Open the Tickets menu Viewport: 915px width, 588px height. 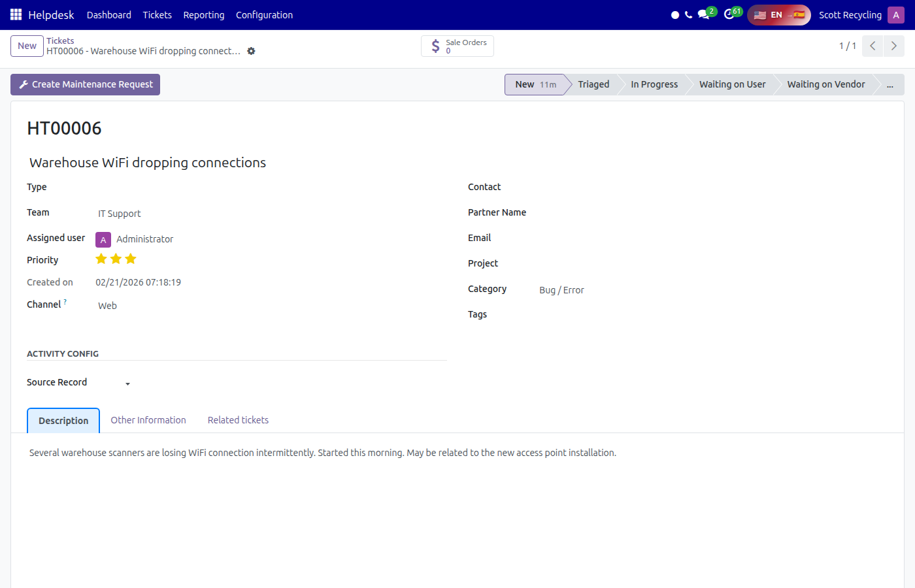point(158,15)
